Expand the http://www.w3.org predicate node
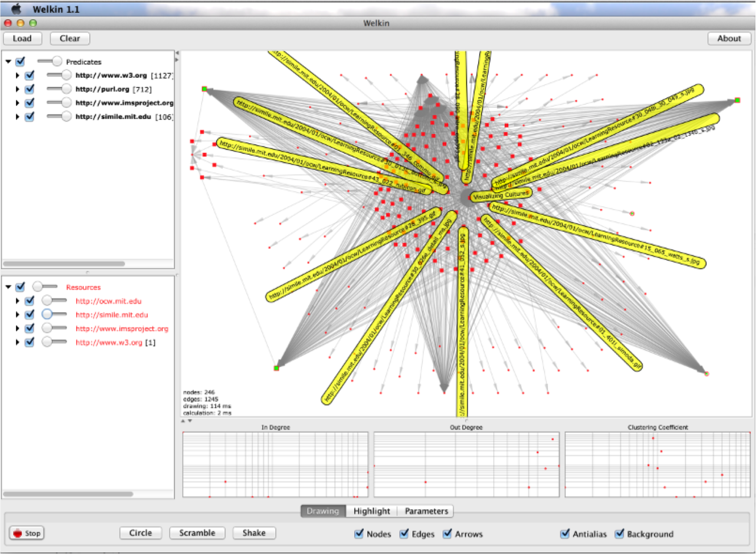 18,75
